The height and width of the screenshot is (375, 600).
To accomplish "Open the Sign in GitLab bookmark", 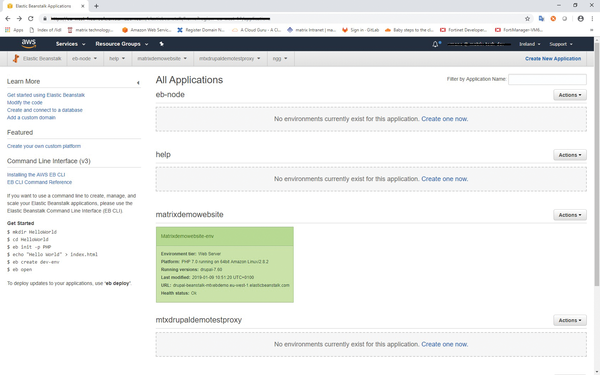I will click(360, 30).
